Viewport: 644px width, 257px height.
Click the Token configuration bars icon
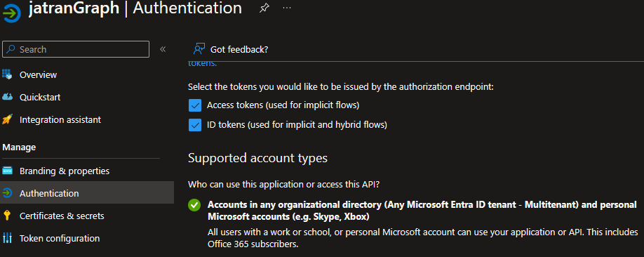[x=8, y=238]
